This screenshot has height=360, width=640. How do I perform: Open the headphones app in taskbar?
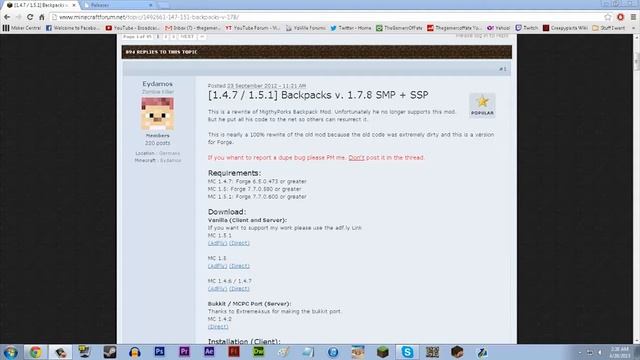134,352
